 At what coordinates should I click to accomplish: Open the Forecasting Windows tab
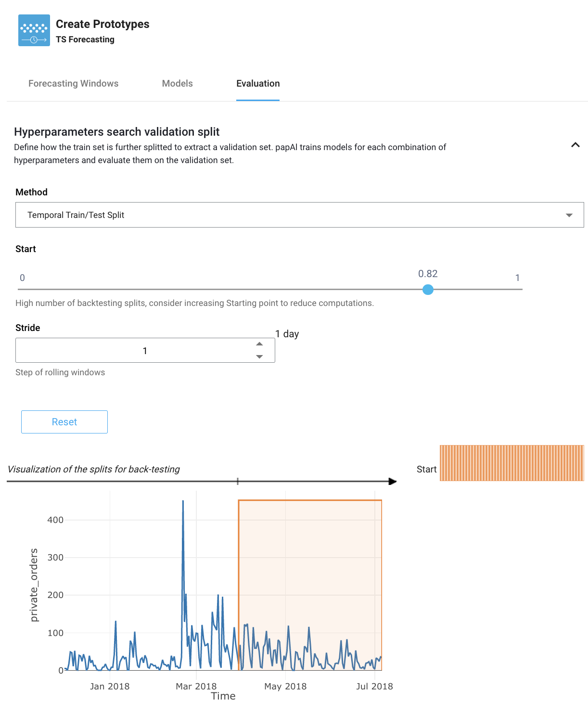(x=73, y=83)
